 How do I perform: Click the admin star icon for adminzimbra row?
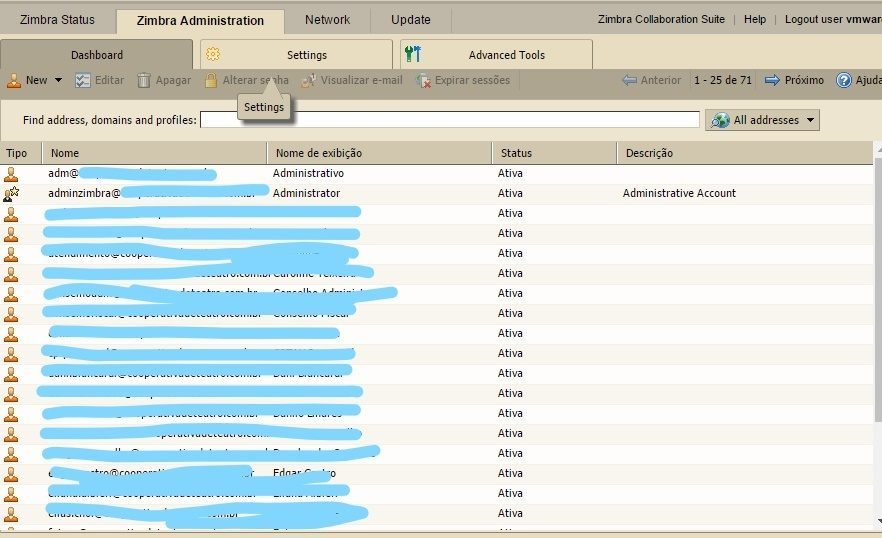pyautogui.click(x=11, y=194)
